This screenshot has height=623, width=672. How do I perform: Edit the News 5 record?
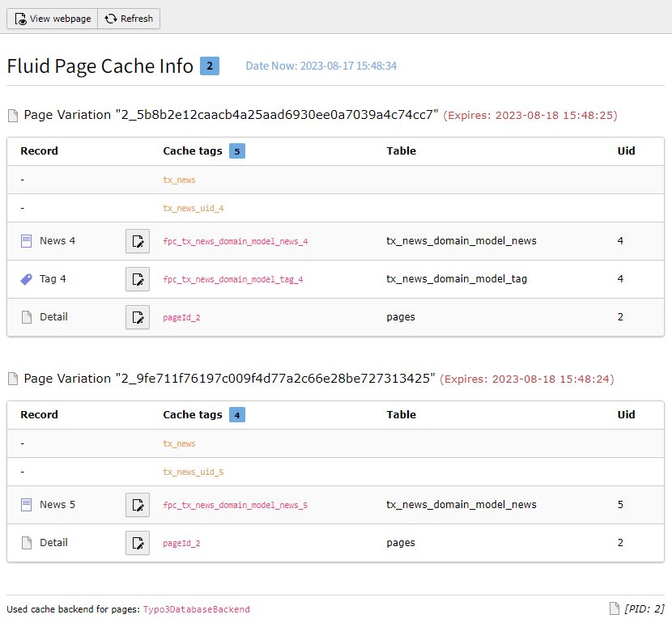pos(138,505)
